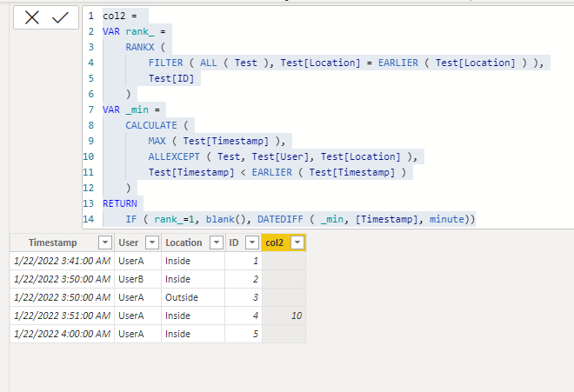Viewport: 574px width, 392px height.
Task: Click the MAX function on formula line 9
Action: tap(157, 141)
